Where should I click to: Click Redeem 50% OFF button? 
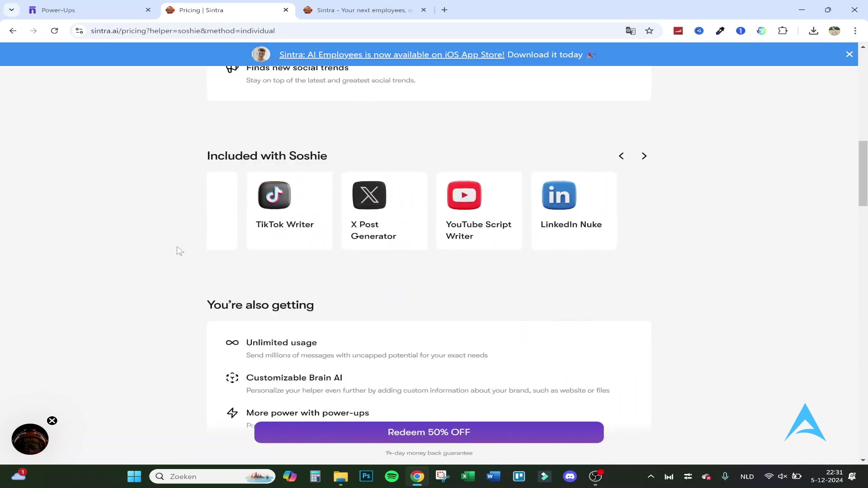click(x=429, y=432)
